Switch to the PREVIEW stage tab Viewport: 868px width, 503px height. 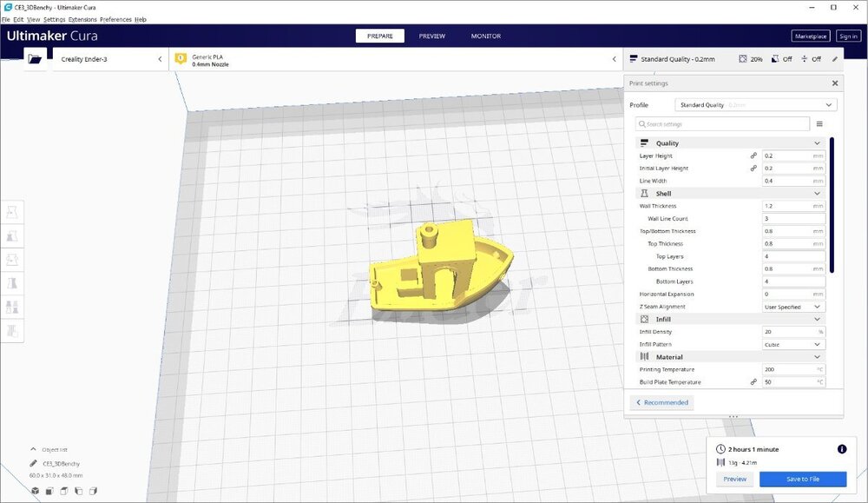[x=431, y=36]
